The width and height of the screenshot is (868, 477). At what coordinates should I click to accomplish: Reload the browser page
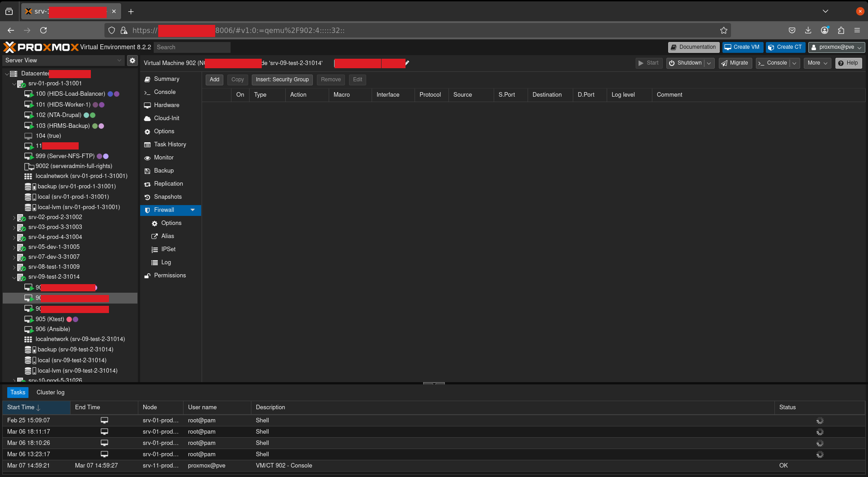click(43, 30)
